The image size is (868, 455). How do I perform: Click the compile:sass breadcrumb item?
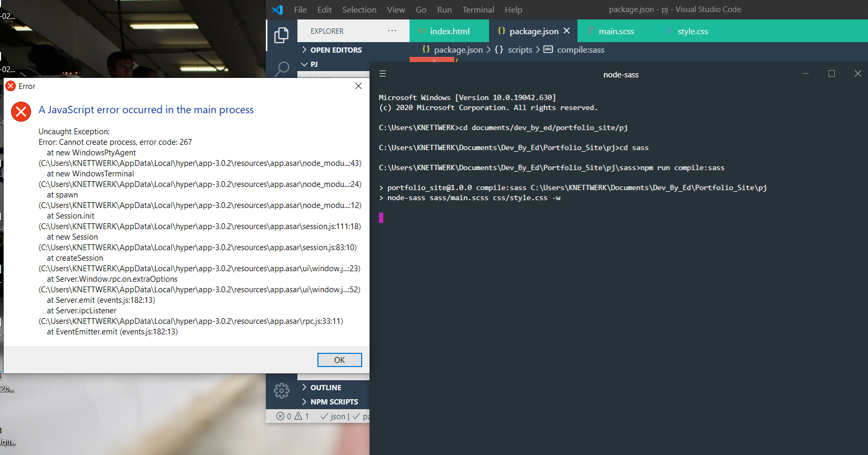[581, 50]
